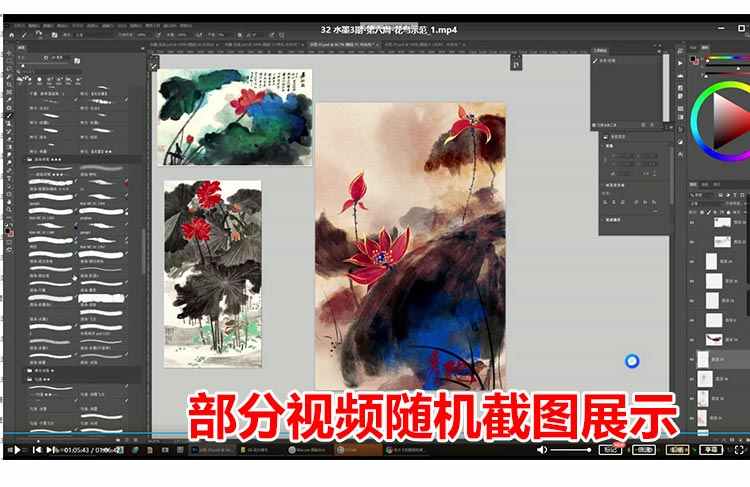Click the Home icon in options bar
750x487 pixels.
(x=11, y=35)
